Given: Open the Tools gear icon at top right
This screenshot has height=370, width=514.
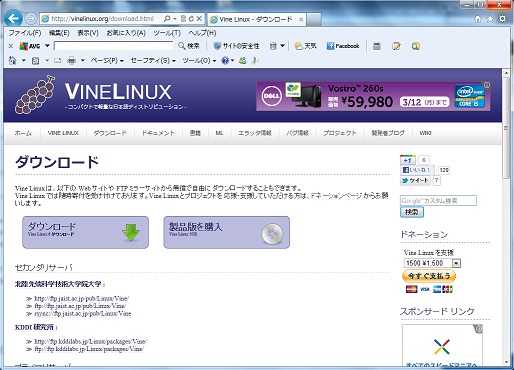Looking at the screenshot, I should click(x=502, y=19).
